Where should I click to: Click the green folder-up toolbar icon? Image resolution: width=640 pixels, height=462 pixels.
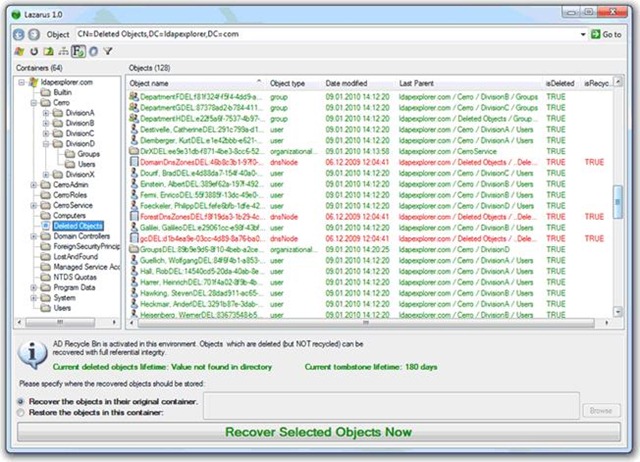click(49, 51)
